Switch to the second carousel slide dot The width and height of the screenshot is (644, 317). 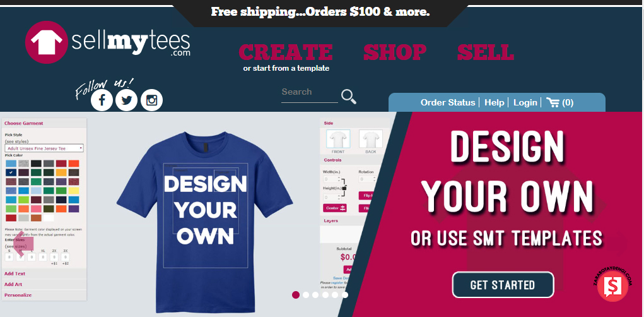pos(306,295)
